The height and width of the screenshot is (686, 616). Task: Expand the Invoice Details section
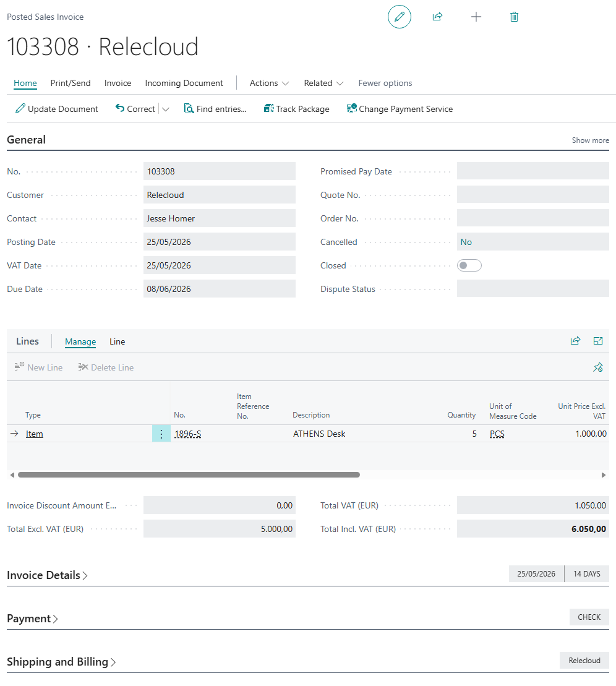[47, 575]
